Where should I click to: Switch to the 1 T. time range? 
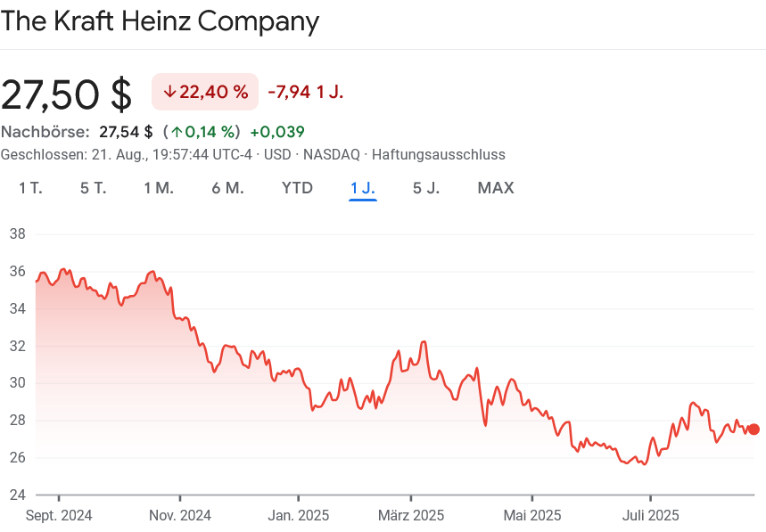point(31,188)
